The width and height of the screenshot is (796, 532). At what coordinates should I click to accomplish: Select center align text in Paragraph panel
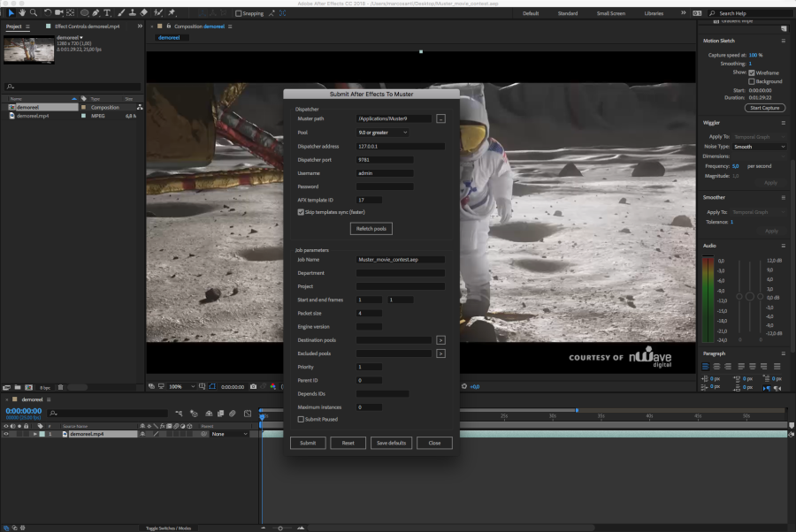pyautogui.click(x=716, y=367)
